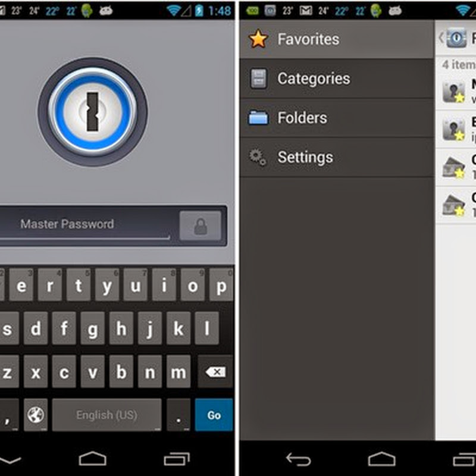476x476 pixels.
Task: Tap Home button on right phone
Action: pyautogui.click(x=381, y=458)
